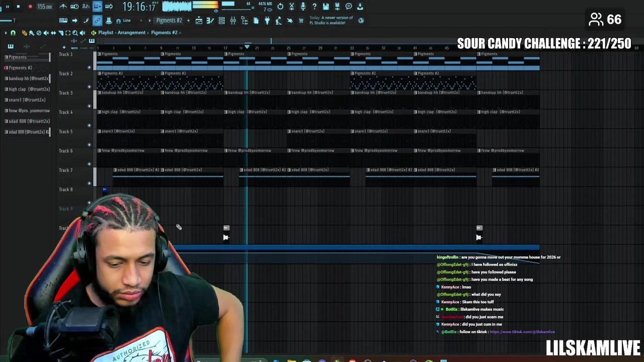Viewport: 644px width, 362px height.
Task: Click the 19:16:17 time display
Action: point(139,7)
